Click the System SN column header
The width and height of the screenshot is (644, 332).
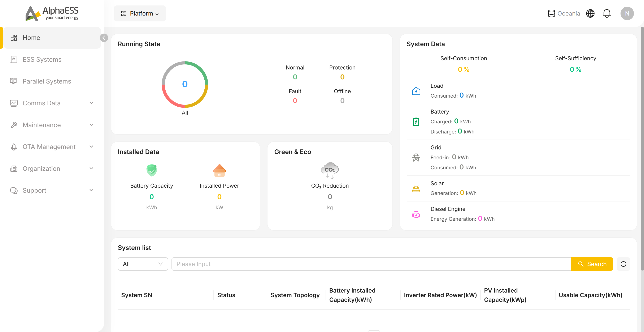tap(136, 295)
